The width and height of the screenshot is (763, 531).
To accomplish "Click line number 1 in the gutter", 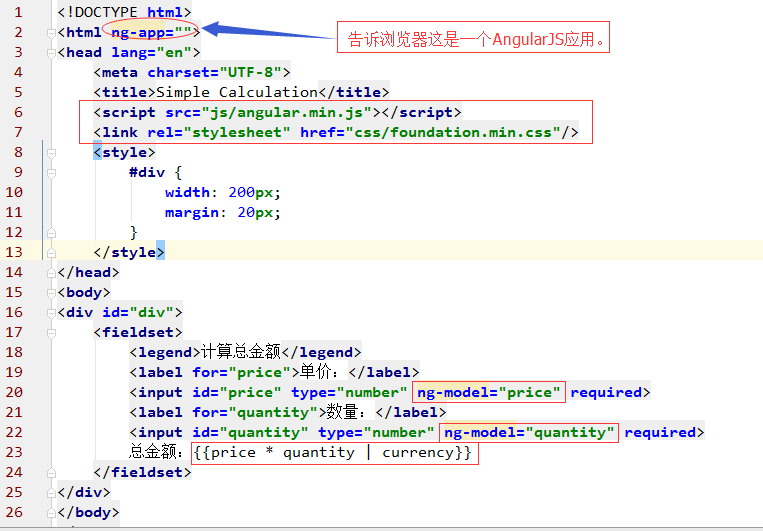I will 18,12.
